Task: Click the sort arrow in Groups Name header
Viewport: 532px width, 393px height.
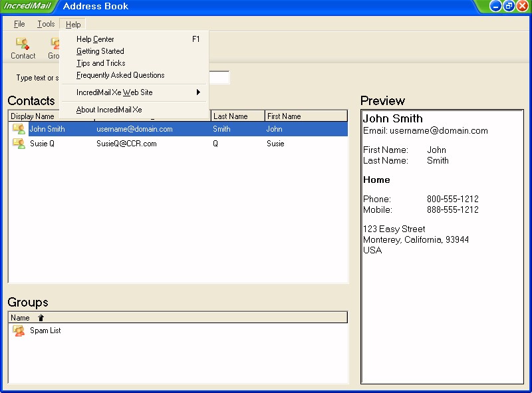Action: tap(41, 318)
